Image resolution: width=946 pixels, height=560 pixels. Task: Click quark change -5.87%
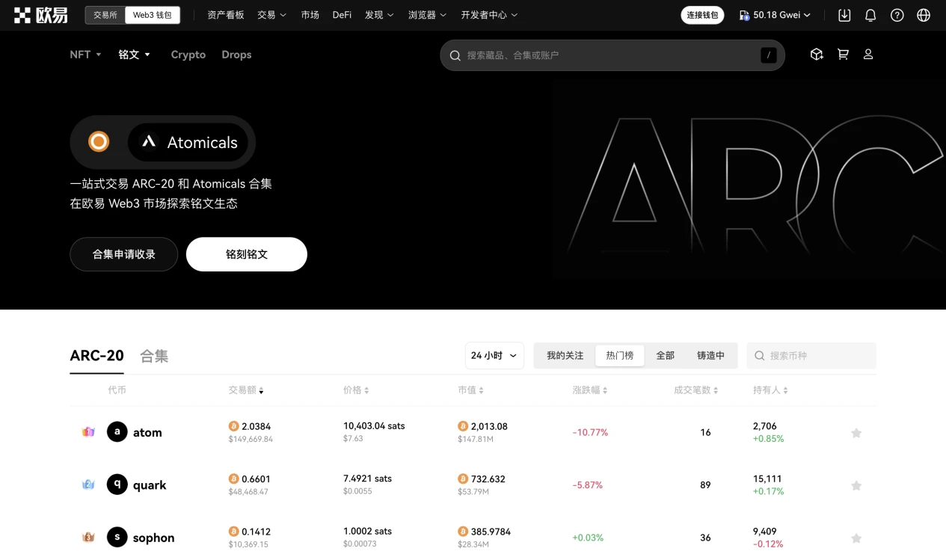pyautogui.click(x=587, y=485)
